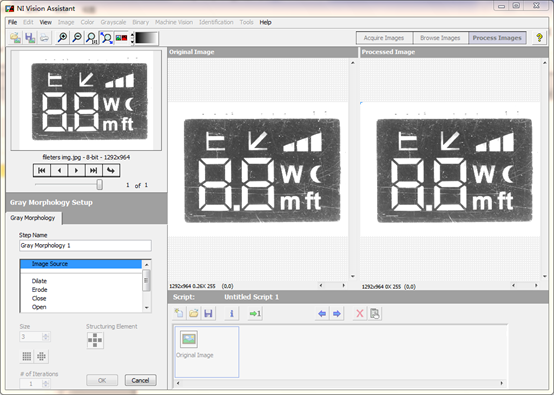The height and width of the screenshot is (395, 554).
Task: Select the Gray Morphology tab
Action: (x=33, y=218)
